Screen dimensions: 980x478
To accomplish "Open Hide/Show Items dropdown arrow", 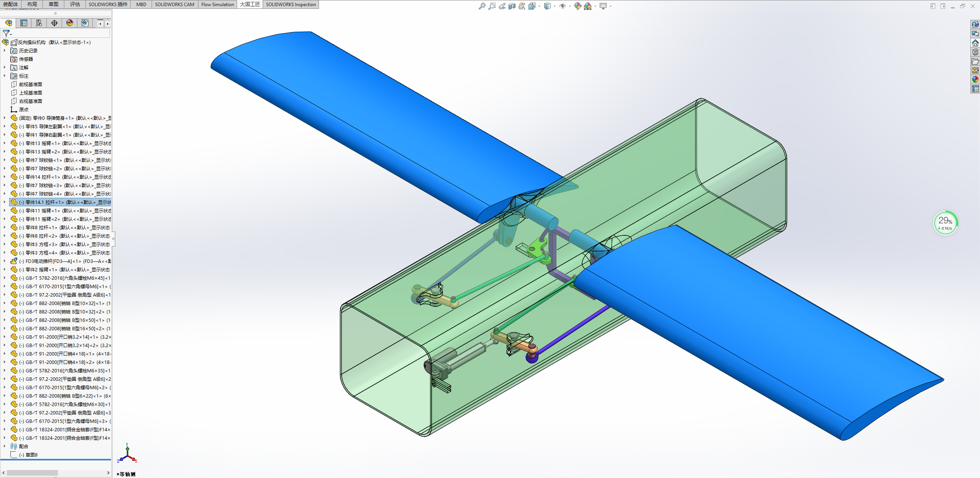I will point(570,6).
